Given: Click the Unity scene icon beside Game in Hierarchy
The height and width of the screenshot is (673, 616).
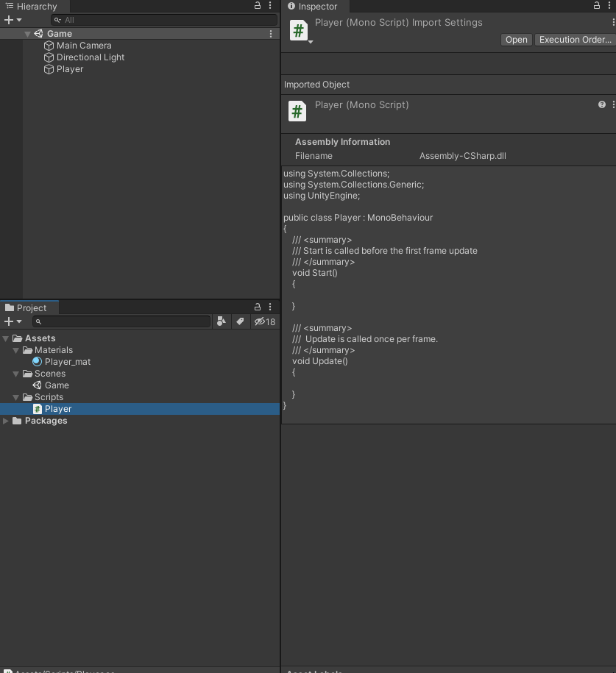Looking at the screenshot, I should point(39,34).
